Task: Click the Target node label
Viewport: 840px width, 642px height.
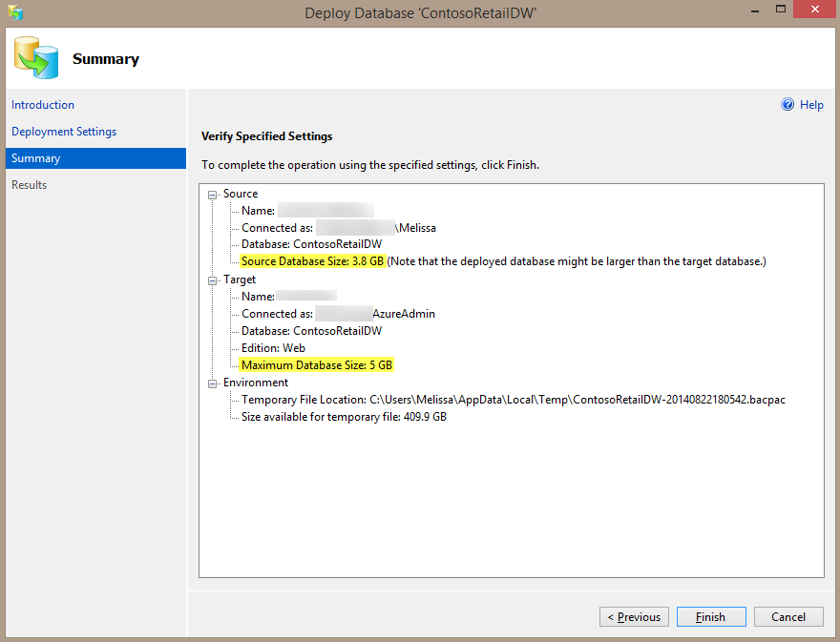Action: point(240,280)
